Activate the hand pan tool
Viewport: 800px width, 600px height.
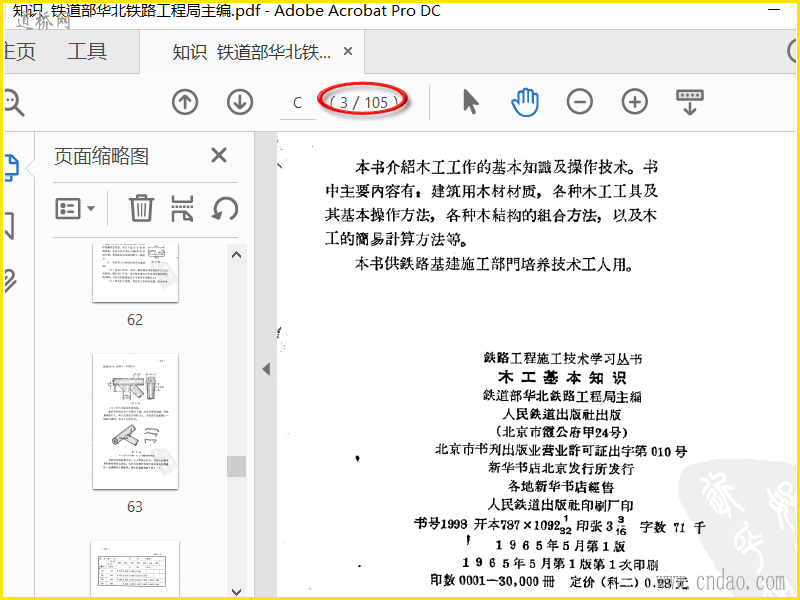(525, 102)
